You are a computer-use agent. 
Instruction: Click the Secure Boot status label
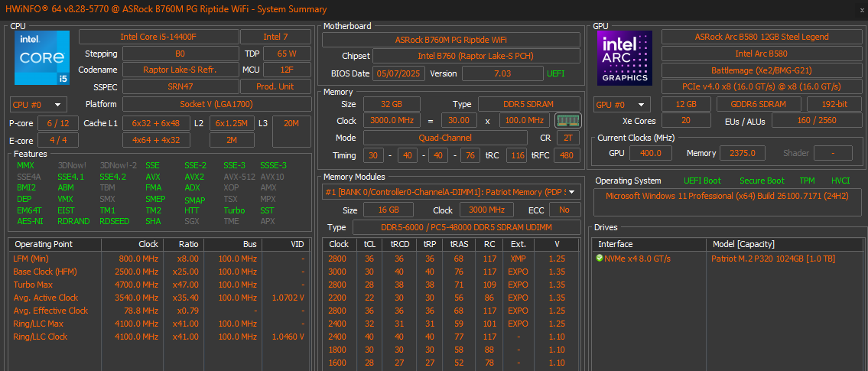click(761, 181)
